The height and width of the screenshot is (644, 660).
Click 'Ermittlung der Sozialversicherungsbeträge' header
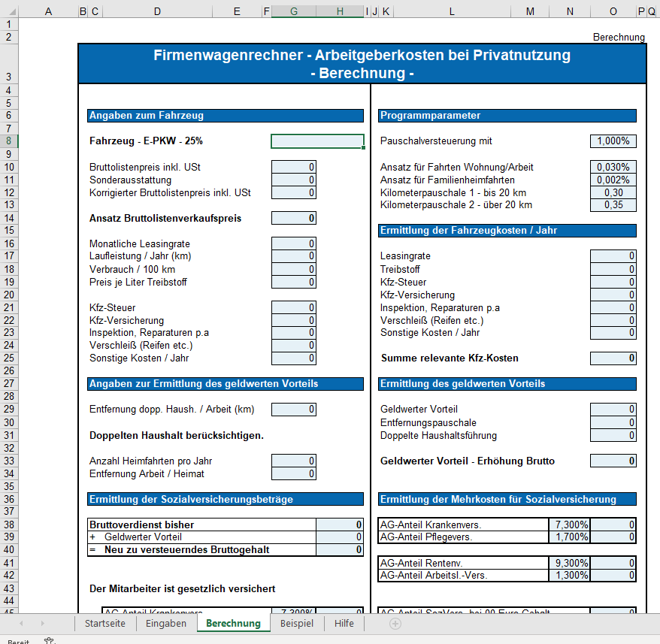coord(226,499)
